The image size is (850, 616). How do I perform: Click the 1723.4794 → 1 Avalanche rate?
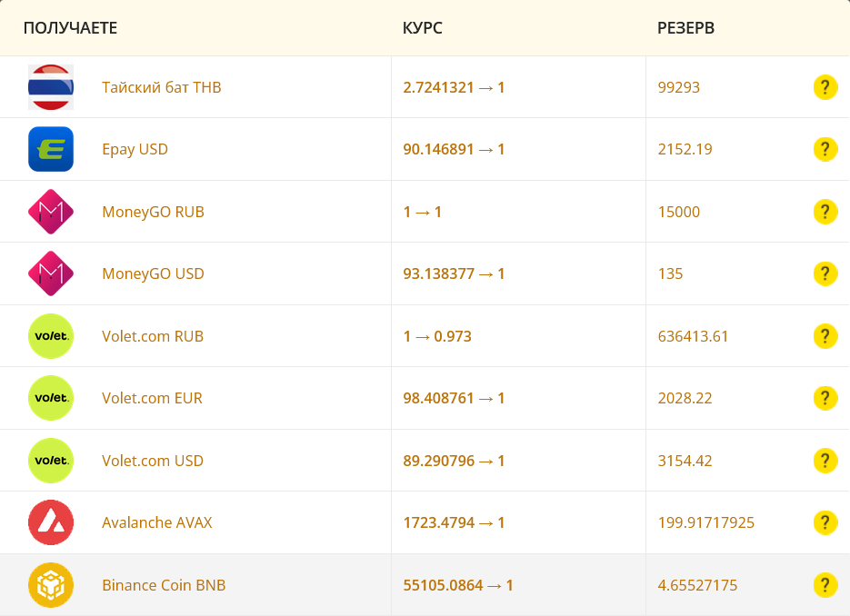click(x=454, y=522)
